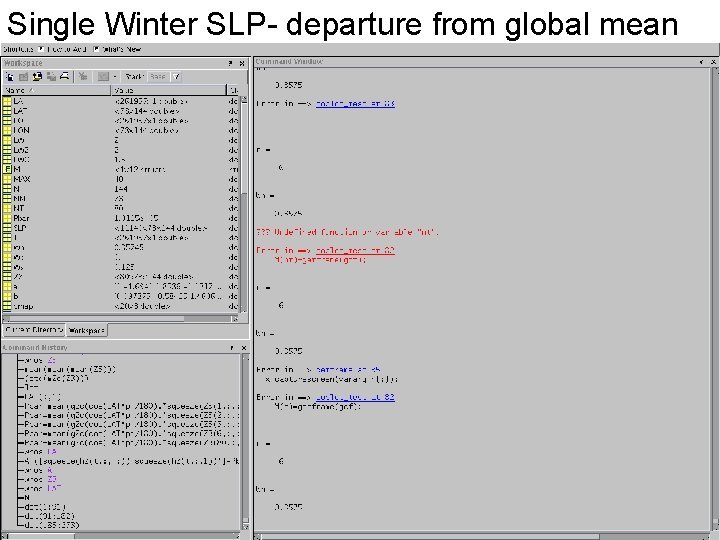Select variable 'a' in the Workspace list
The width and height of the screenshot is (720, 540).
tap(16, 287)
